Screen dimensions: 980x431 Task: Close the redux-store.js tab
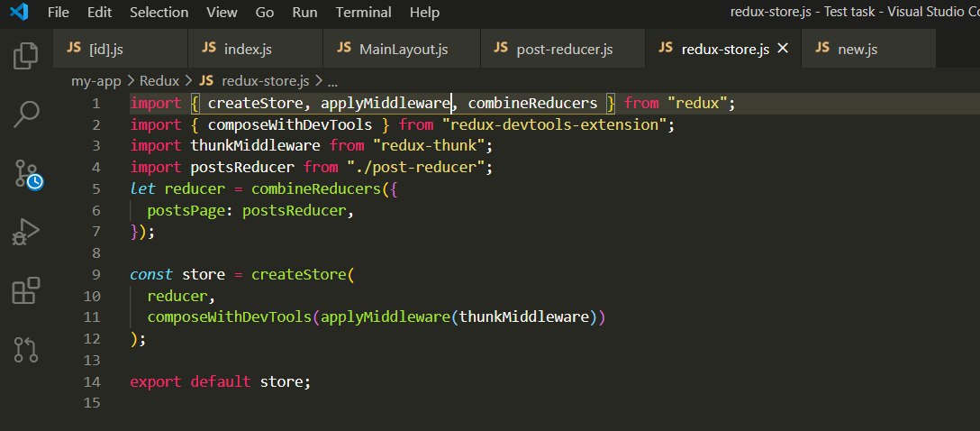click(782, 48)
